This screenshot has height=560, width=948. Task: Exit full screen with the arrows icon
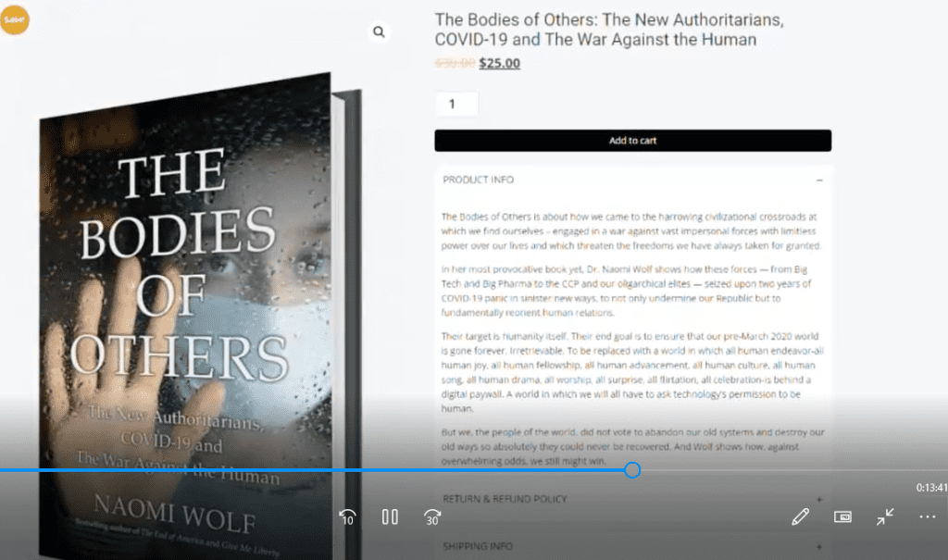point(885,517)
